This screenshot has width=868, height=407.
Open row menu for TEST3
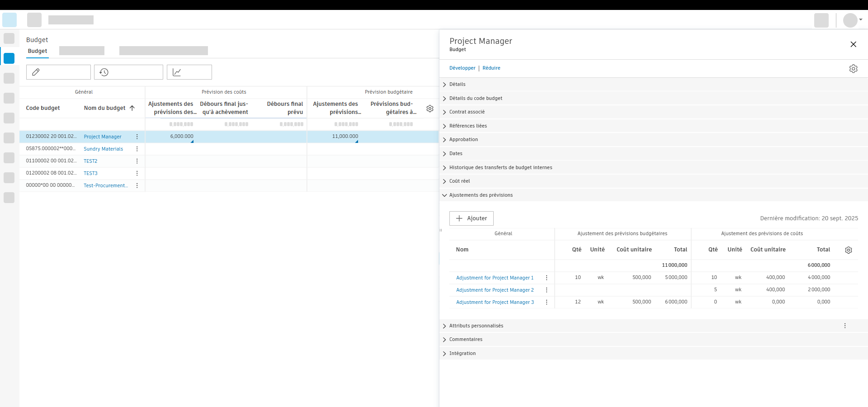point(137,173)
